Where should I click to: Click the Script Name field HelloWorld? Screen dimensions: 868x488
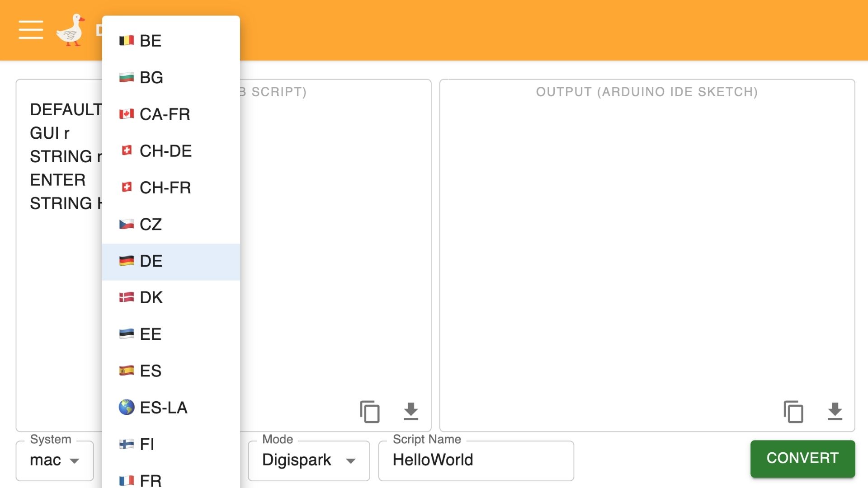476,460
